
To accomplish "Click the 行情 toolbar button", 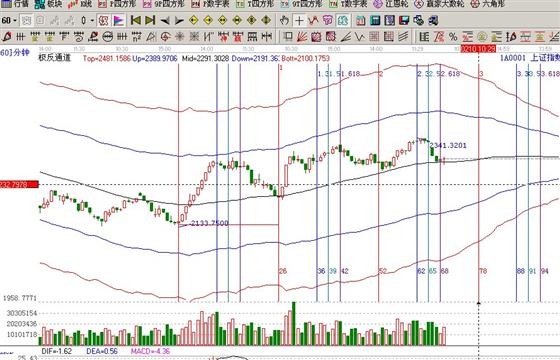I will (15, 4).
